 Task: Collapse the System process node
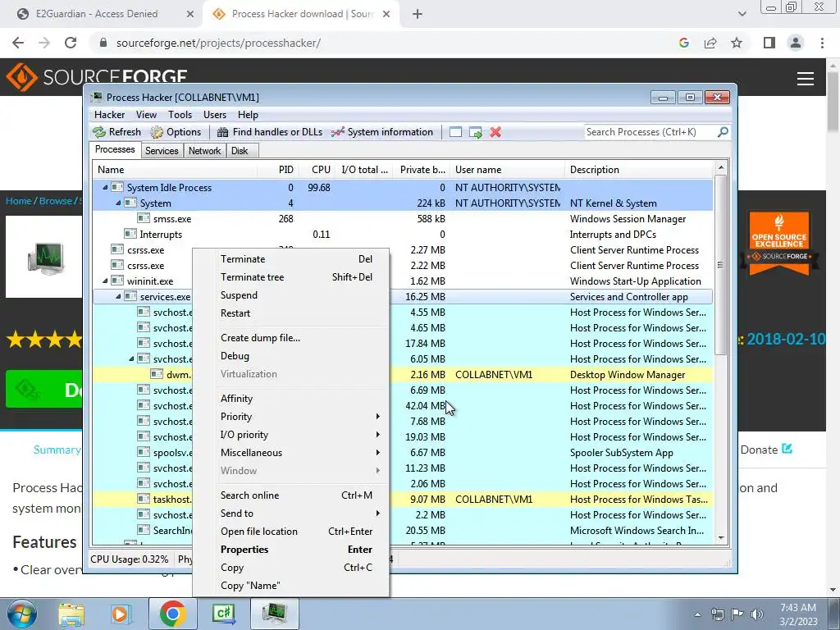click(x=118, y=203)
